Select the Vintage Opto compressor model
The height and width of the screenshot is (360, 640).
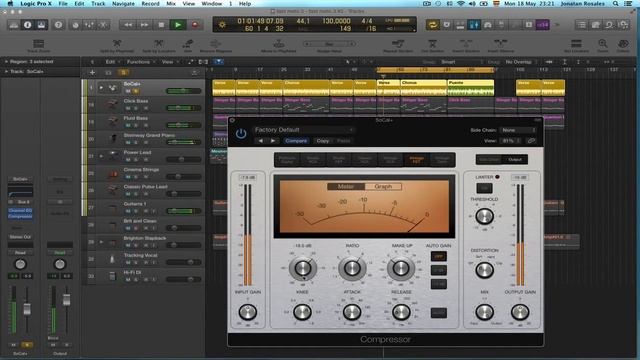[442, 160]
